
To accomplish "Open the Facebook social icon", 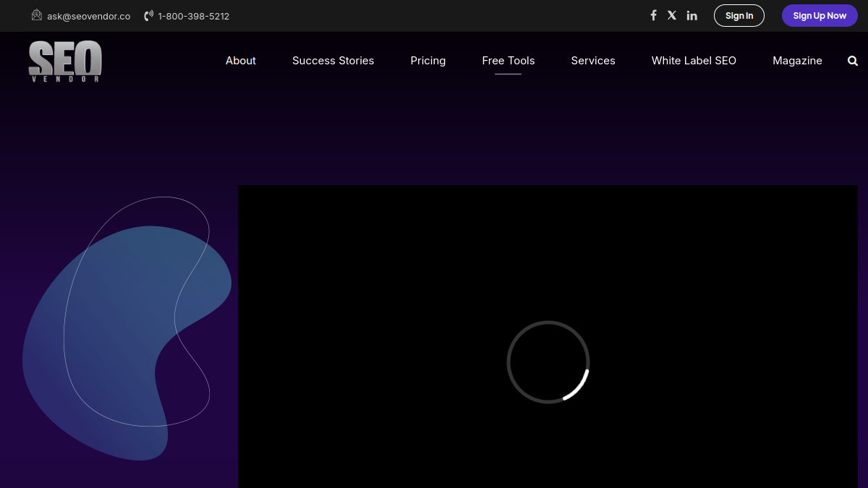I will click(653, 15).
